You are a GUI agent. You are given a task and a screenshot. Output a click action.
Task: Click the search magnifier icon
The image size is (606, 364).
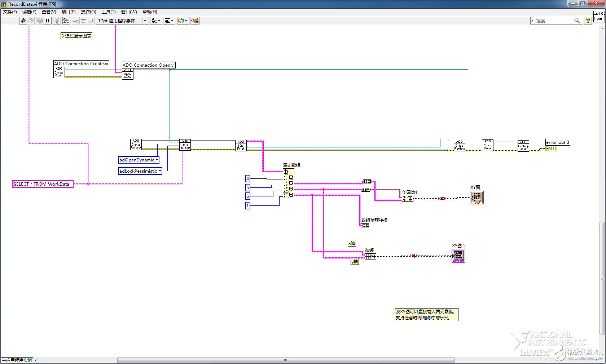pyautogui.click(x=577, y=21)
